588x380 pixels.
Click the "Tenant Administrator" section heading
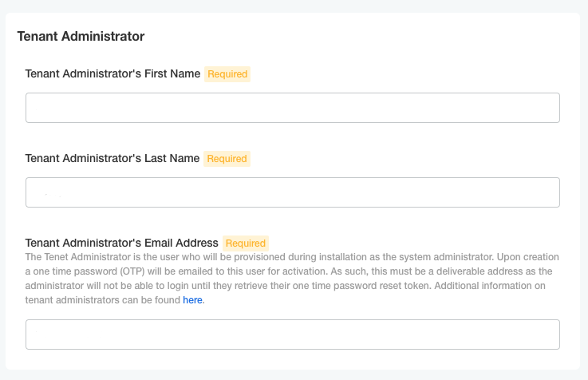[x=81, y=36]
